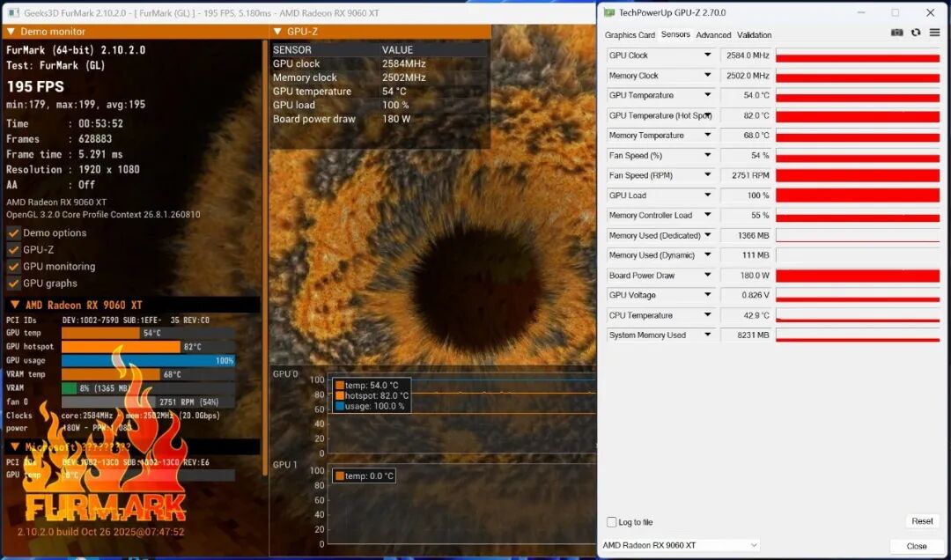This screenshot has height=560, width=951.
Task: Switch to the Advanced tab
Action: [713, 35]
